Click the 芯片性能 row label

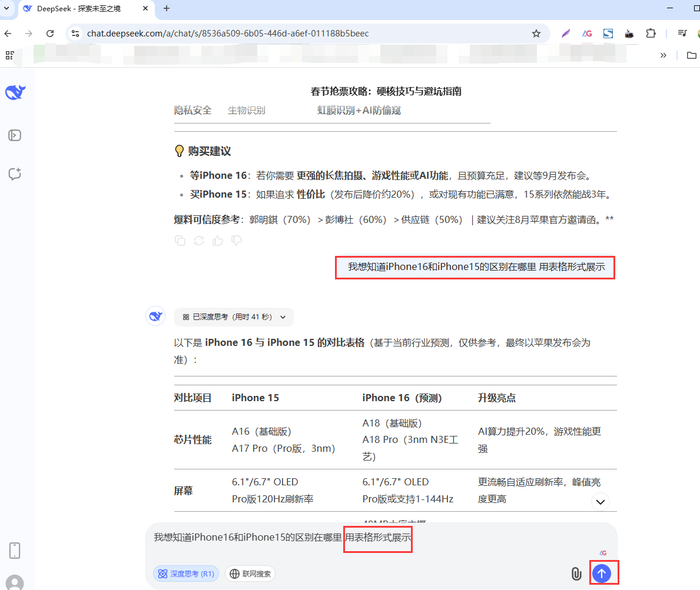193,440
